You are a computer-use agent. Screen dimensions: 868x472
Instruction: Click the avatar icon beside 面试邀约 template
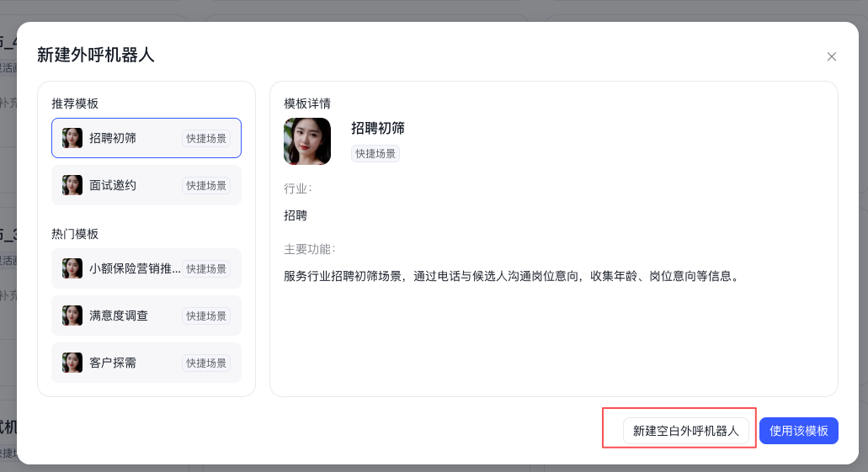[x=72, y=185]
